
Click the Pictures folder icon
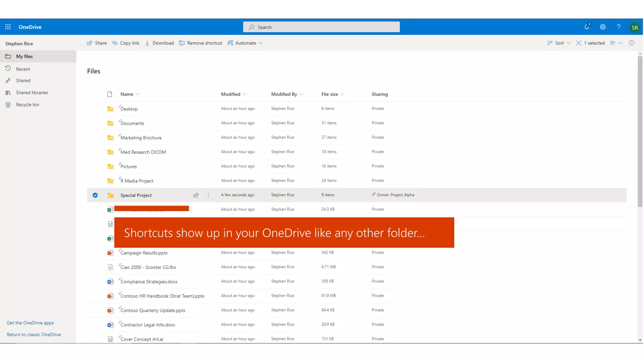[110, 166]
